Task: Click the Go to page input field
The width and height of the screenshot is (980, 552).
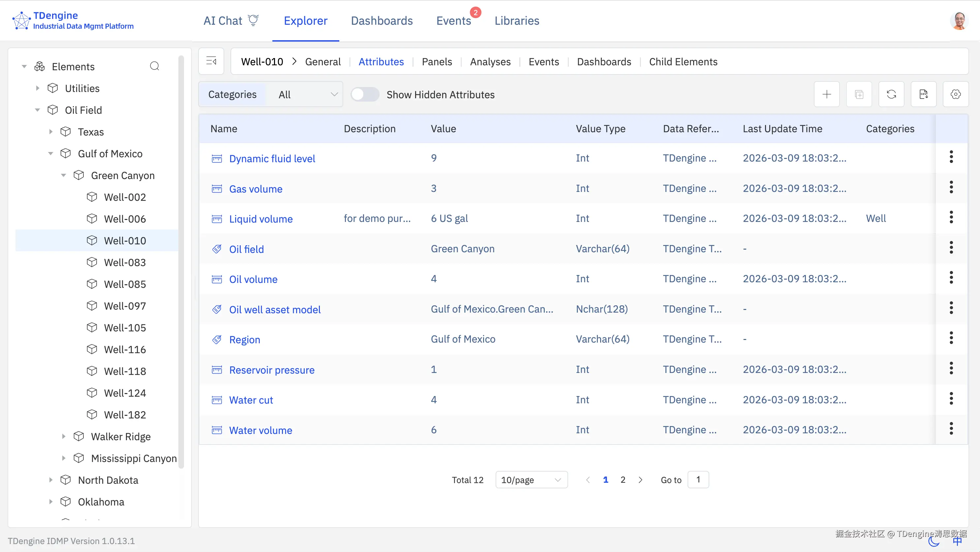Action: [x=698, y=480]
